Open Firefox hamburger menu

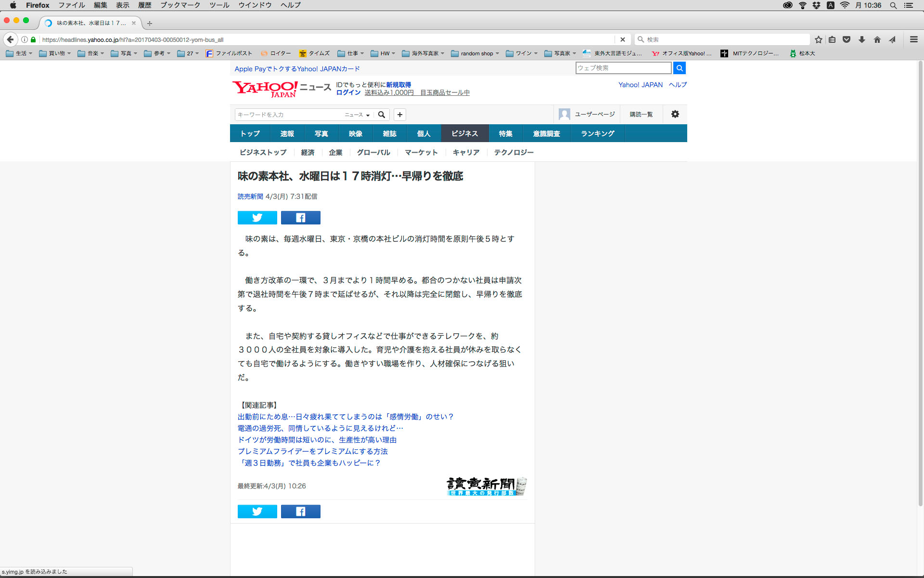coord(913,39)
